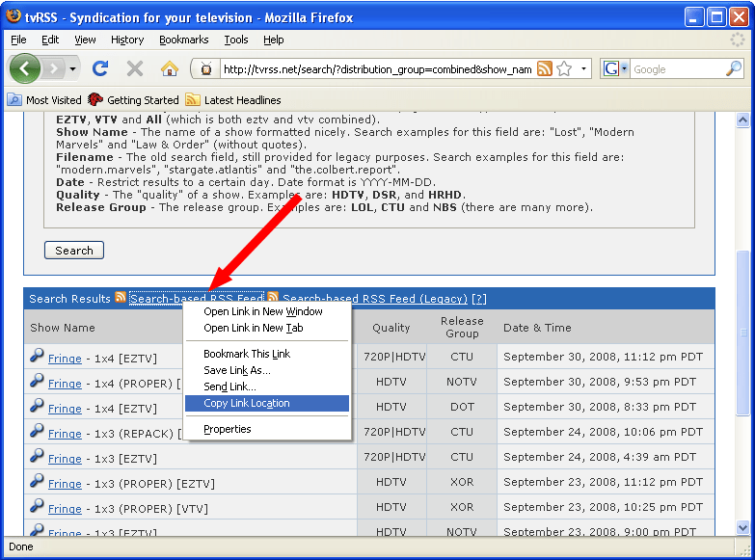Choose Open Link in New Window

point(267,311)
